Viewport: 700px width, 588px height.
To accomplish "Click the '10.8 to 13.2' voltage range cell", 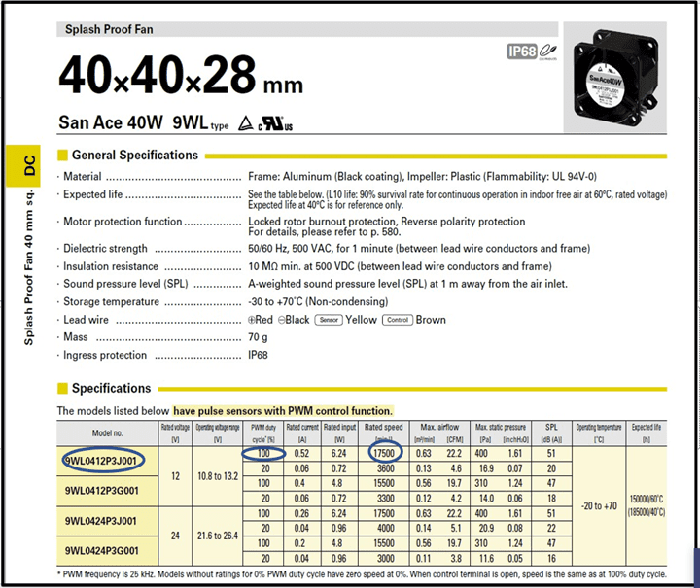I will point(218,476).
